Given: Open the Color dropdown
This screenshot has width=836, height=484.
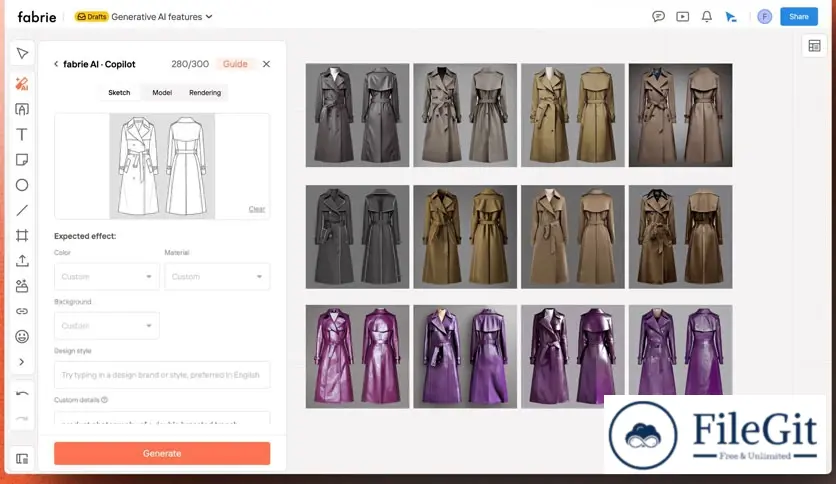Looking at the screenshot, I should [107, 277].
